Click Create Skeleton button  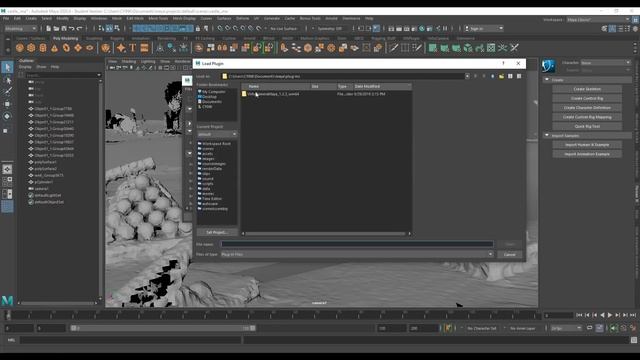587,89
